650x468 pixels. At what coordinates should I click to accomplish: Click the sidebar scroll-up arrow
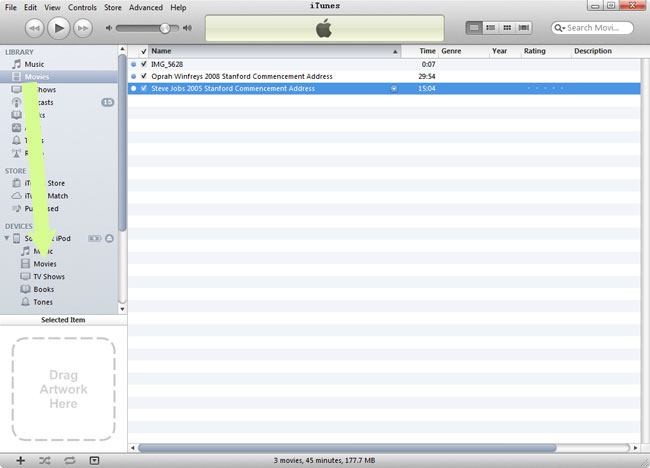[x=122, y=49]
